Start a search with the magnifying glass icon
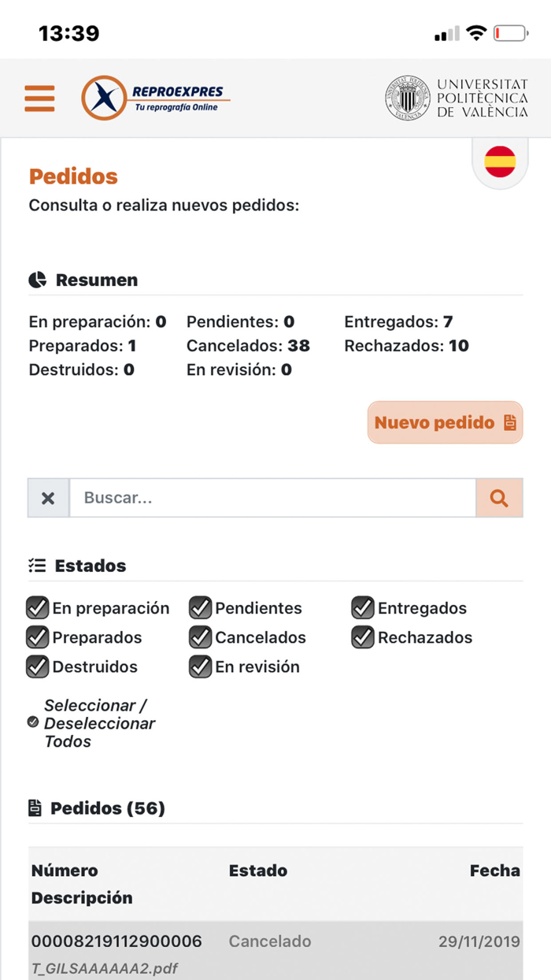551x980 pixels. (x=499, y=497)
